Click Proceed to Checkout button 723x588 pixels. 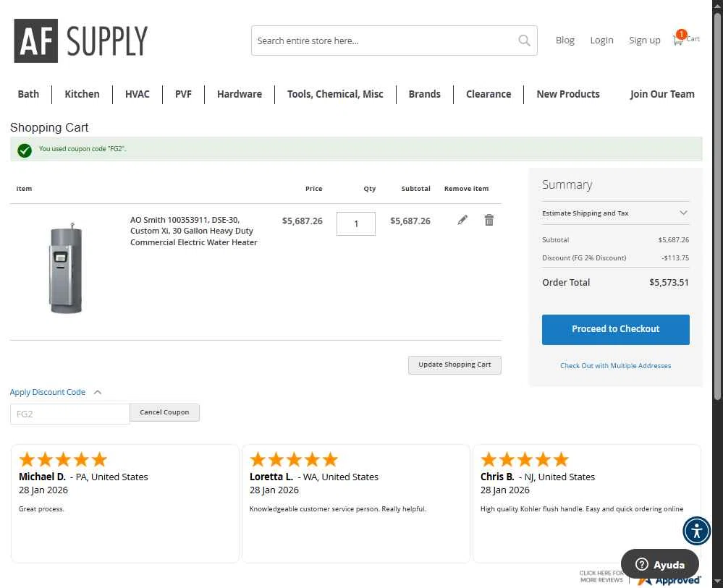[616, 330]
